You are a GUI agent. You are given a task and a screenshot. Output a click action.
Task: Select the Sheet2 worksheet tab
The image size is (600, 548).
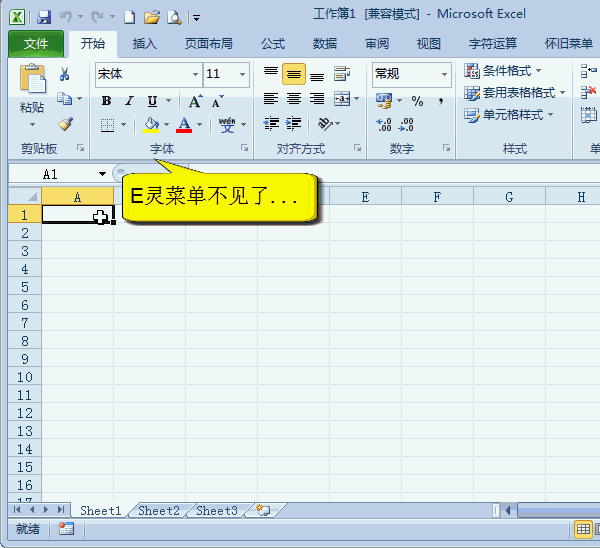(x=159, y=510)
